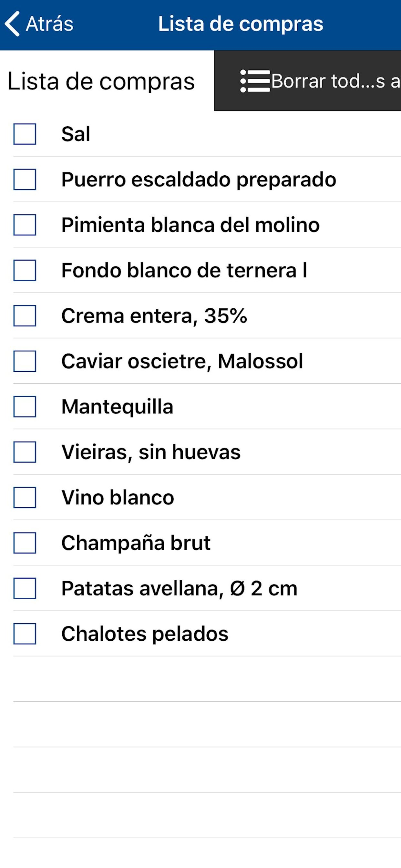Tap the back chevron arrow icon
Screen dimensions: 401x868
12,24
